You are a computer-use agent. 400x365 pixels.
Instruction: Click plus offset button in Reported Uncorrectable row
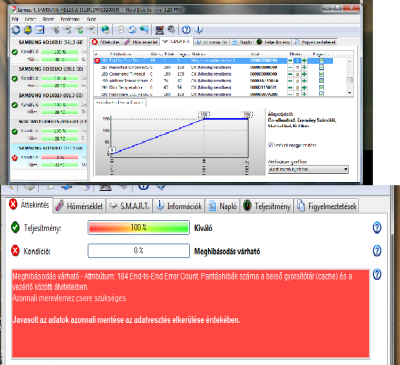tap(304, 67)
